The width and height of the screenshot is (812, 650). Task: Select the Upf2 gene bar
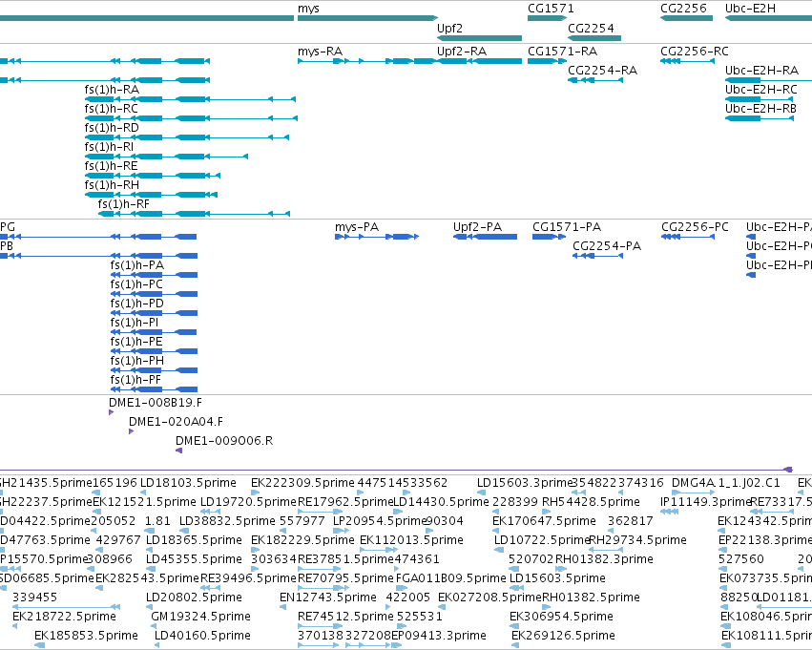(480, 38)
